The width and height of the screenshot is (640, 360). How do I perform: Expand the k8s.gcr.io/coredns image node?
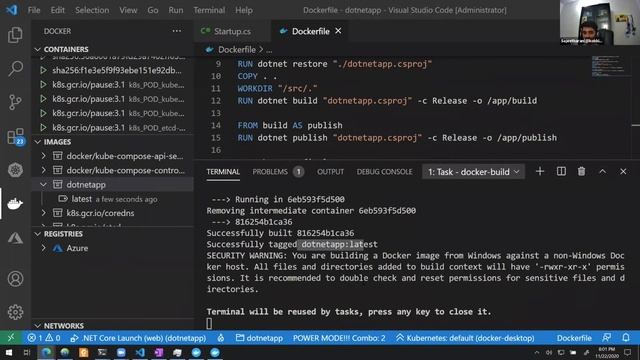pyautogui.click(x=44, y=213)
